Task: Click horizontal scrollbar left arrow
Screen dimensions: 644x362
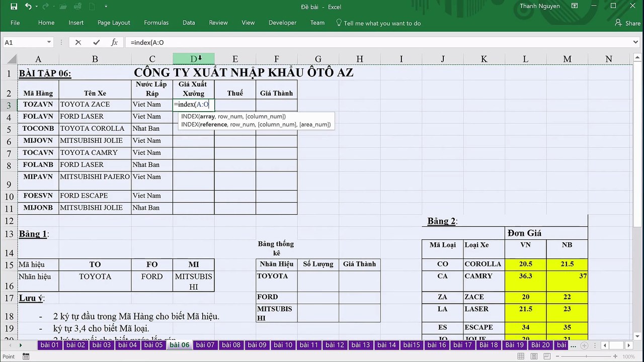Action: pos(605,345)
